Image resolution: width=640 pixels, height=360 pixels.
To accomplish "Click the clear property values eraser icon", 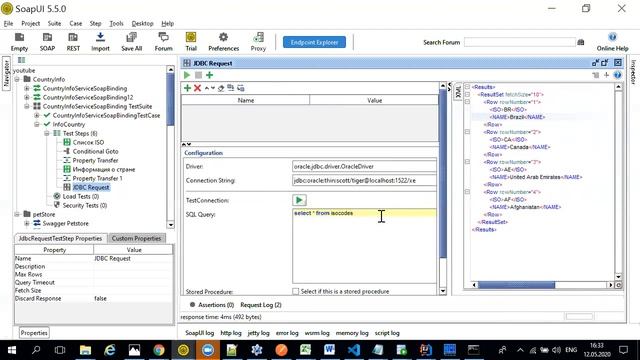I will click(x=221, y=88).
